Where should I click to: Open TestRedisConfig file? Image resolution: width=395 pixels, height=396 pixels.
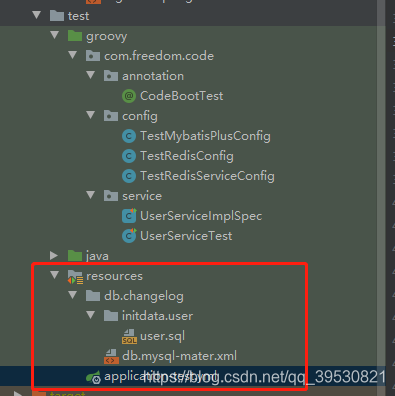coord(187,156)
